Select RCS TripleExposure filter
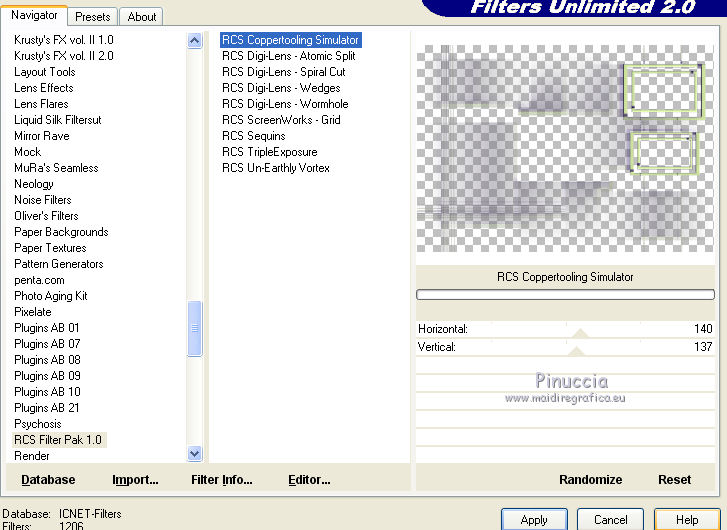727x530 pixels. tap(270, 152)
